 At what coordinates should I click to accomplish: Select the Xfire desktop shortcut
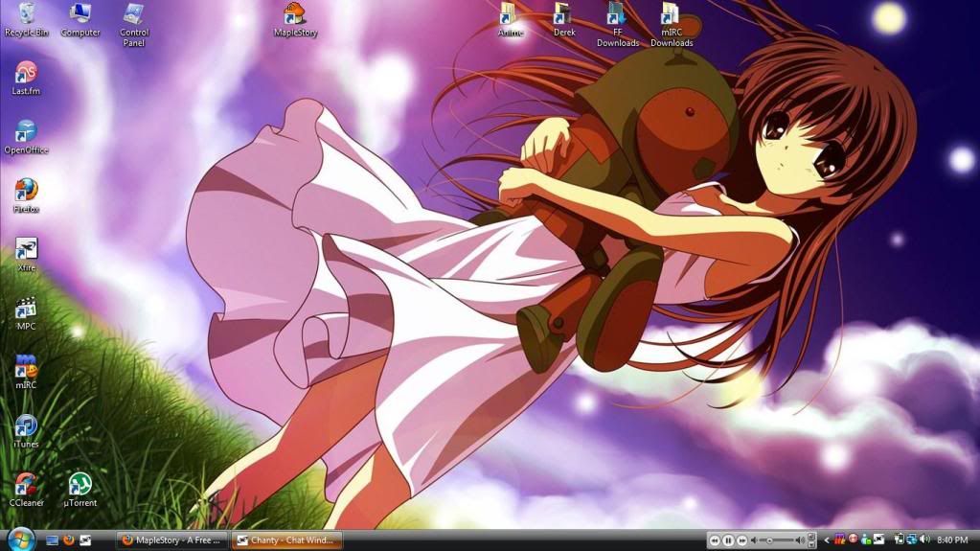[26, 255]
